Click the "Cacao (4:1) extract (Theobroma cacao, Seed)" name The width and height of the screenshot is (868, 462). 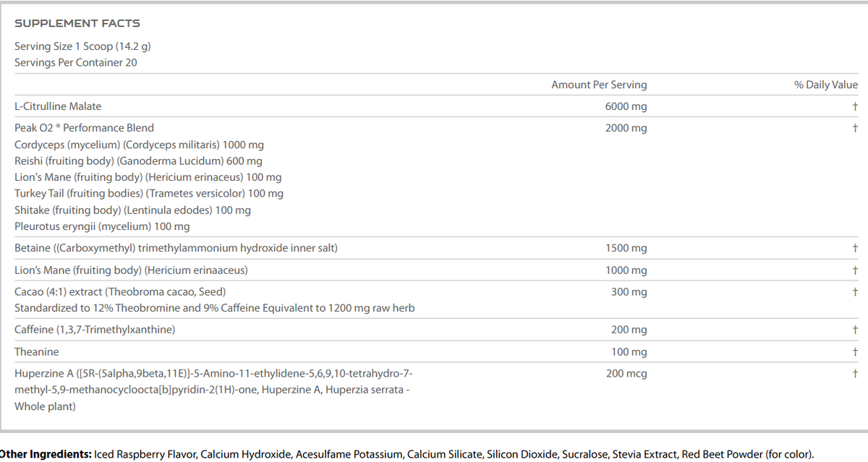[120, 292]
